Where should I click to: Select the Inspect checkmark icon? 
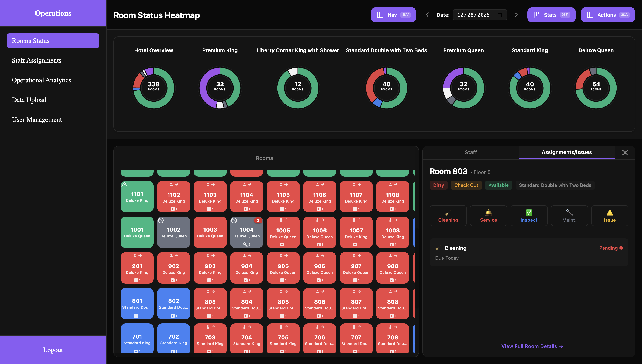pos(529,213)
